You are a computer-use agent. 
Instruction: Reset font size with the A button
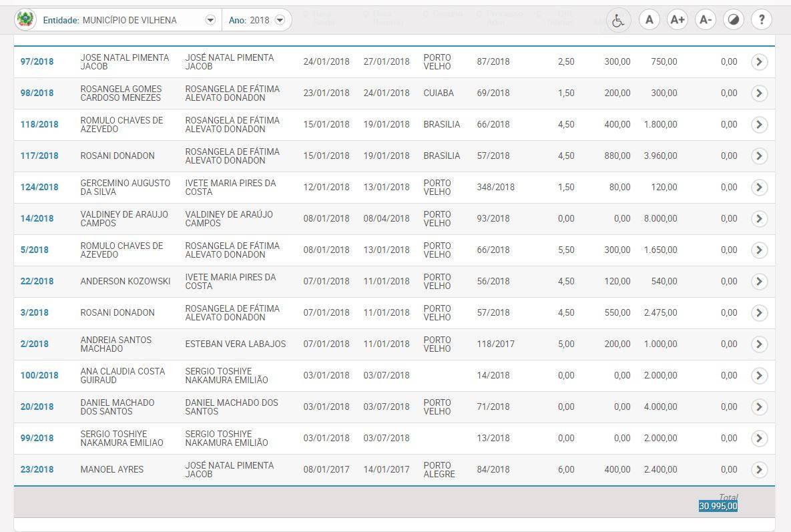point(649,20)
